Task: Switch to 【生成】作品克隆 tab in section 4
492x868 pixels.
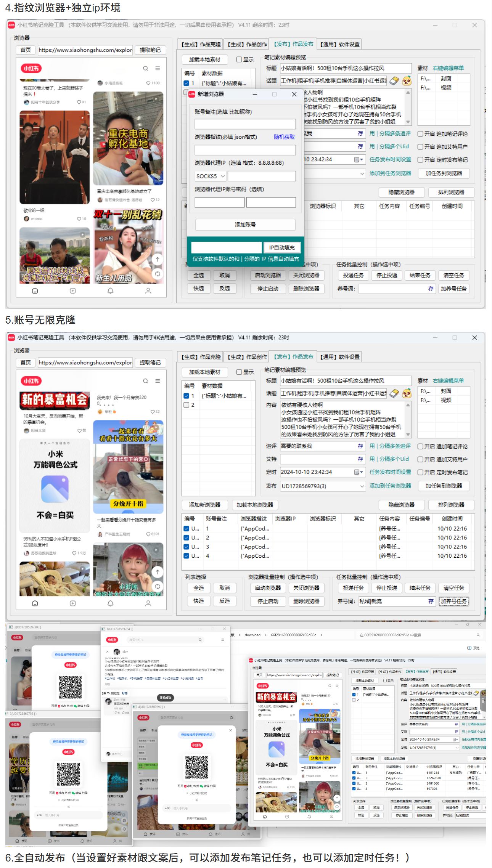Action: tap(201, 44)
